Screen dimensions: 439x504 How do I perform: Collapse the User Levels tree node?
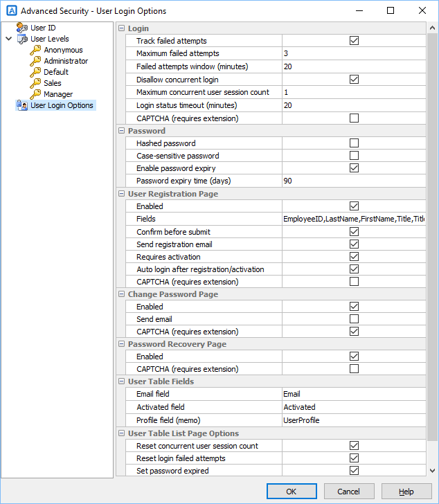(x=9, y=39)
